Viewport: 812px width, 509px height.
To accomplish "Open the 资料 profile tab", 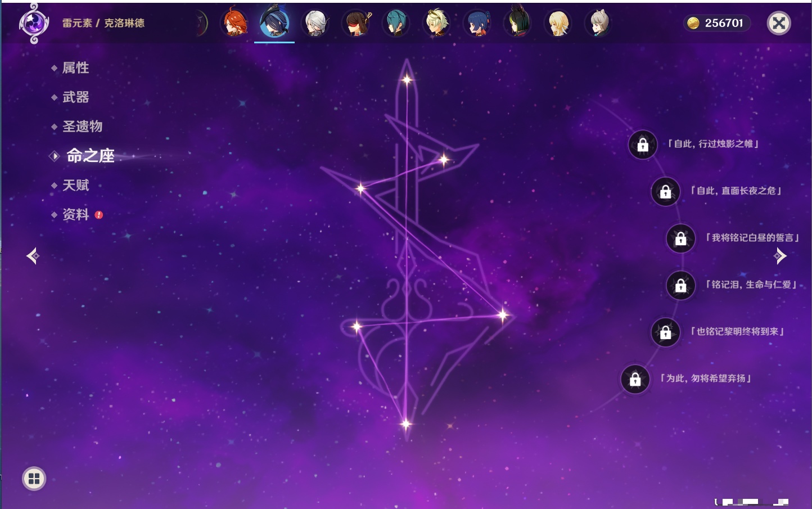I will coord(76,214).
